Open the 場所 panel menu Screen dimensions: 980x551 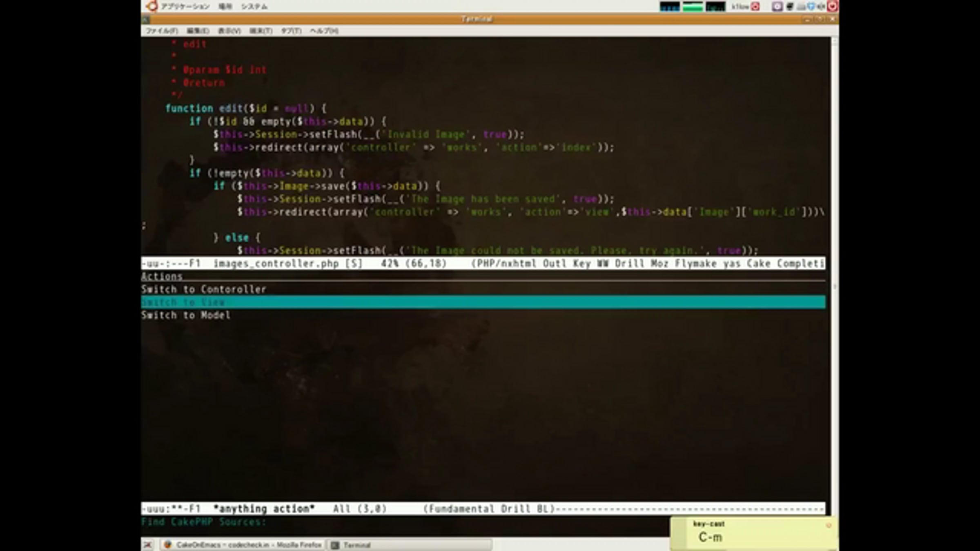click(x=225, y=7)
